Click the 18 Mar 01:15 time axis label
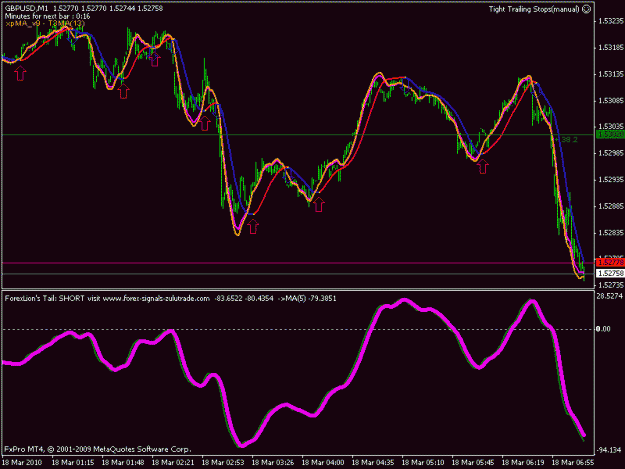Image resolution: width=625 pixels, height=469 pixels. (x=73, y=463)
